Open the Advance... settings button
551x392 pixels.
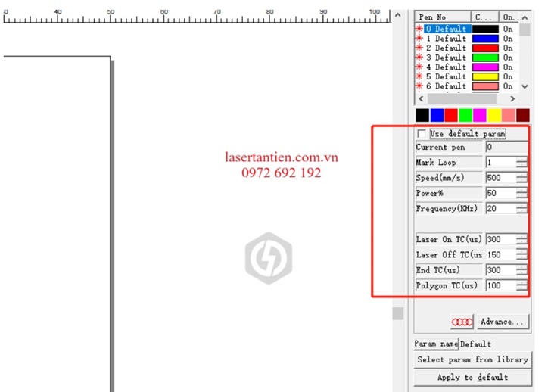(503, 322)
